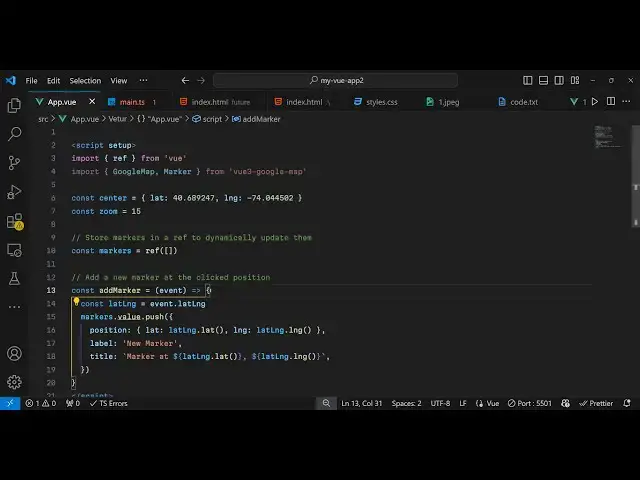
Task: Open notifications bell
Action: click(x=627, y=403)
